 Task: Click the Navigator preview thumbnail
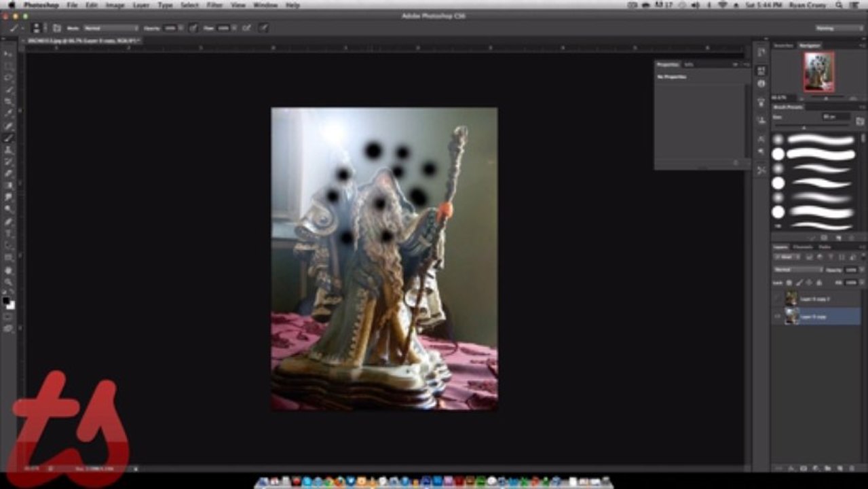(x=819, y=72)
